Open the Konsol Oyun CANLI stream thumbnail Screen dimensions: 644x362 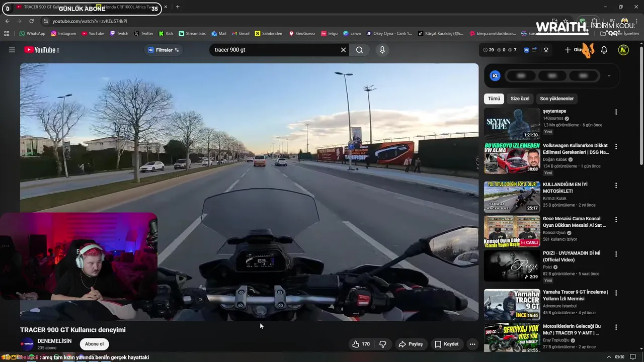point(512,231)
